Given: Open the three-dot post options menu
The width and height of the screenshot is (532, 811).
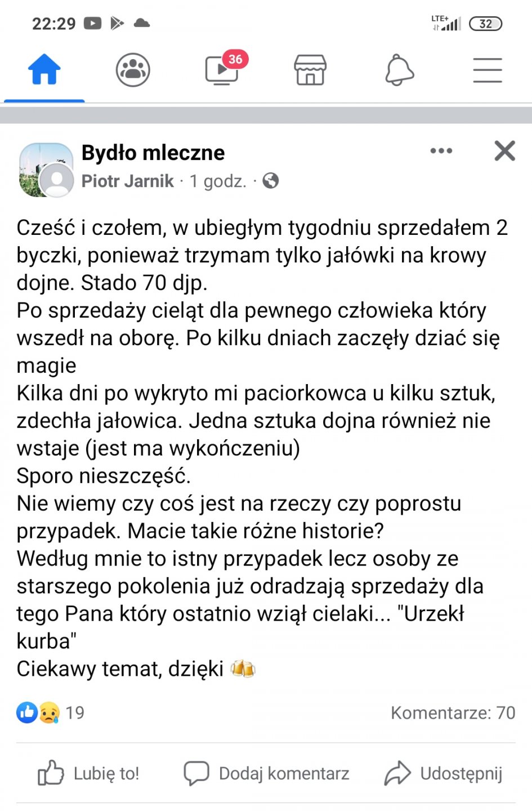Looking at the screenshot, I should click(441, 151).
